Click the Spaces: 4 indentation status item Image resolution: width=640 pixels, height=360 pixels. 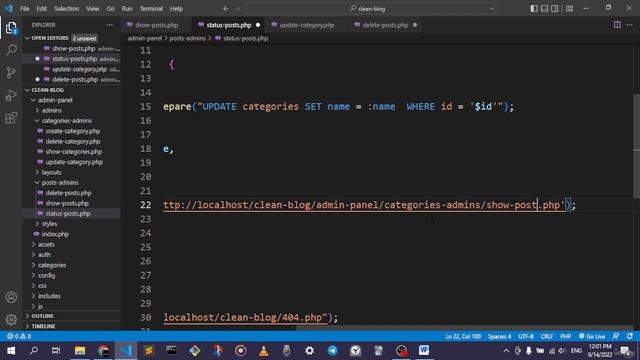tap(499, 336)
